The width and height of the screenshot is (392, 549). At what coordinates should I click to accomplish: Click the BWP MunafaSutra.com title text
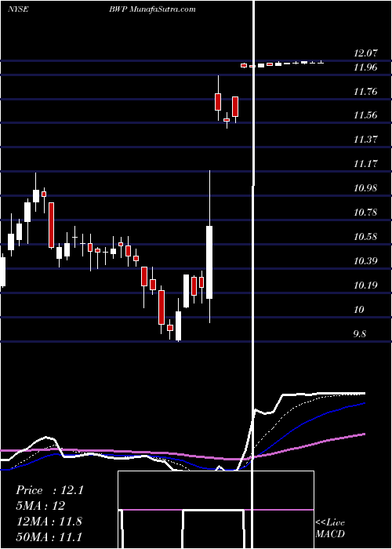tap(151, 9)
